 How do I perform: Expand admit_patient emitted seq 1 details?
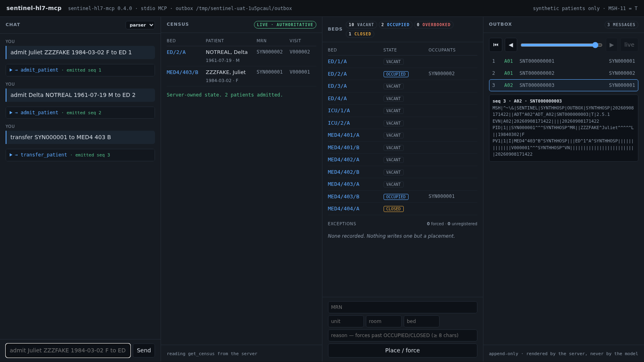[x=80, y=70]
